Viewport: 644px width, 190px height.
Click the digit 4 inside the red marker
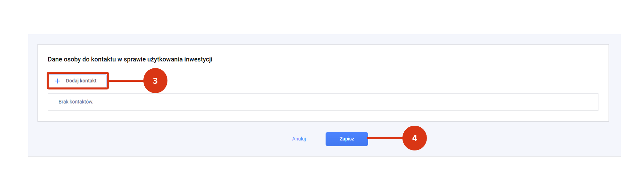click(x=414, y=138)
